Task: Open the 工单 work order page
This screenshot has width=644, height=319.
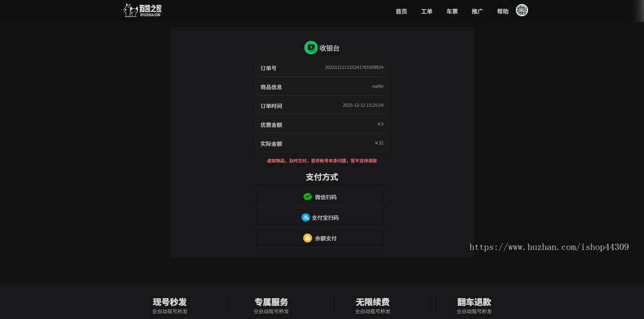Action: click(426, 11)
